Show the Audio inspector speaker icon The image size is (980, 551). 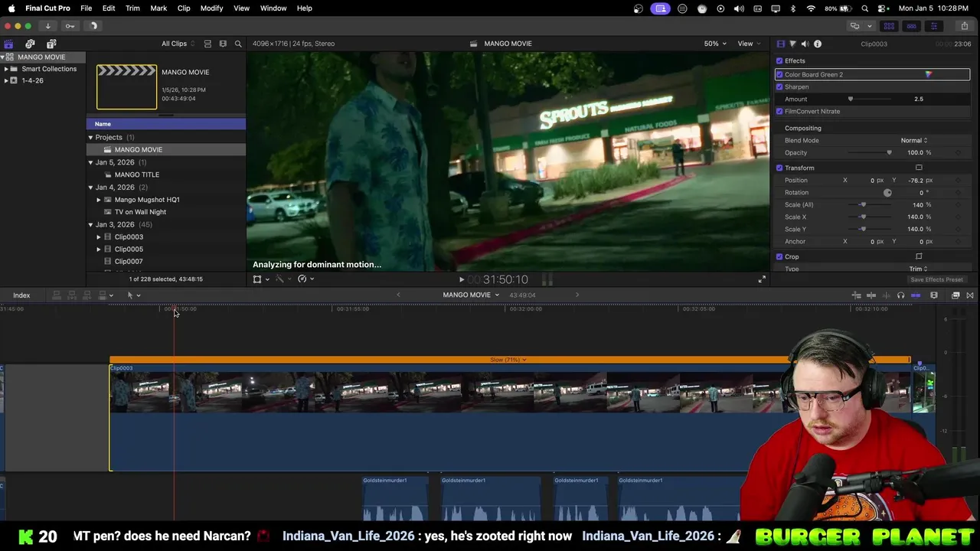[x=805, y=44]
